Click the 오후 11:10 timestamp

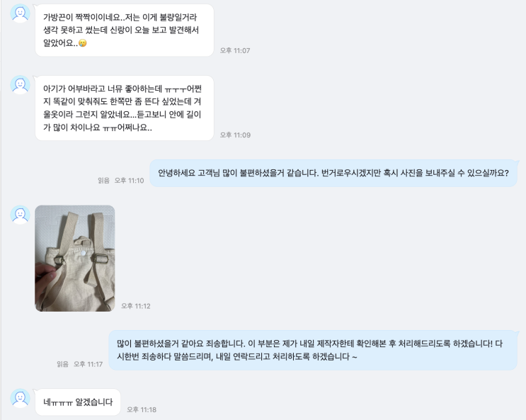coord(129,181)
